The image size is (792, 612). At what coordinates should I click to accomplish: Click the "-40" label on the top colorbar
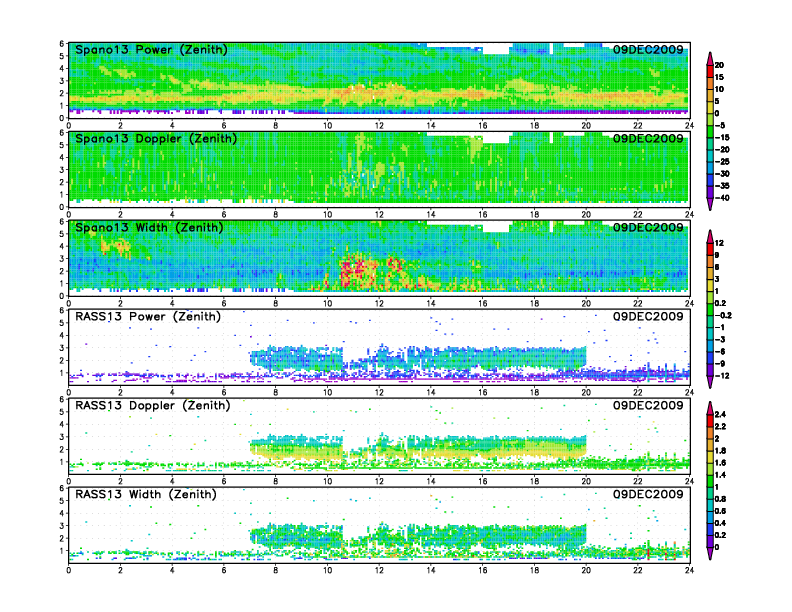(722, 198)
